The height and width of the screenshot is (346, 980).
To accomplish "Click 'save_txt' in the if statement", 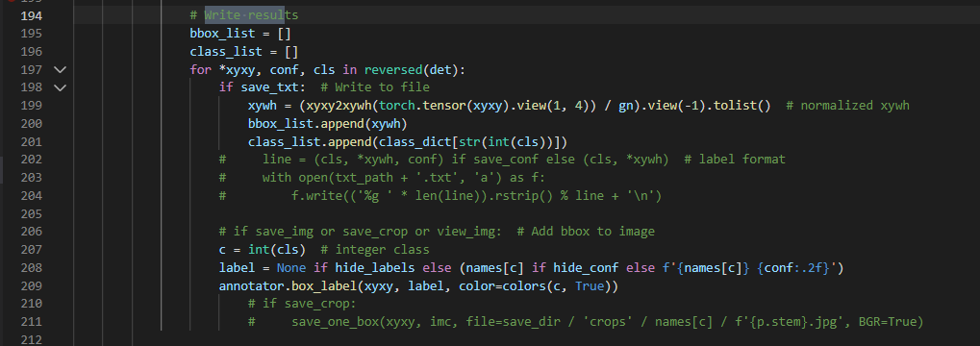I will click(269, 87).
